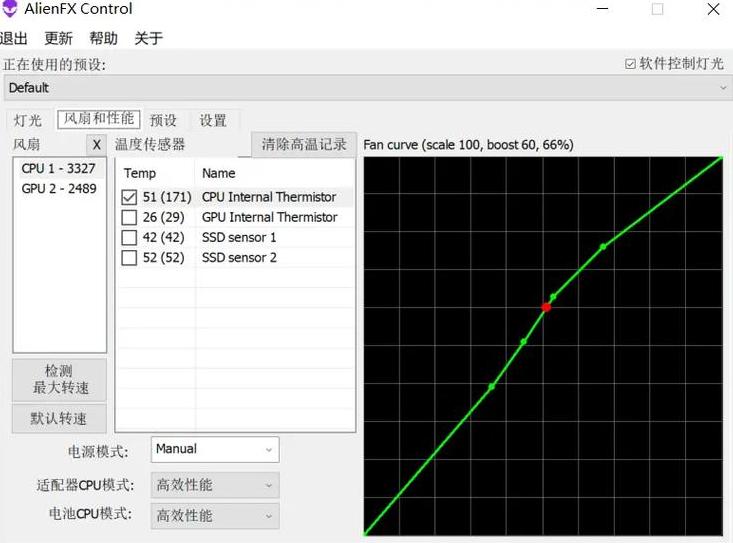The width and height of the screenshot is (733, 543).
Task: Click the 51 (171) temperature value
Action: tap(167, 197)
